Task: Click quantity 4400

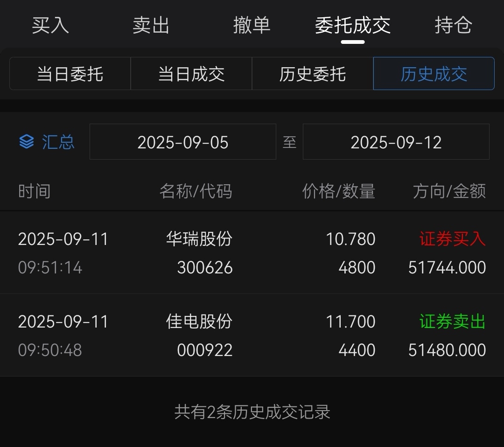Action: coord(357,350)
